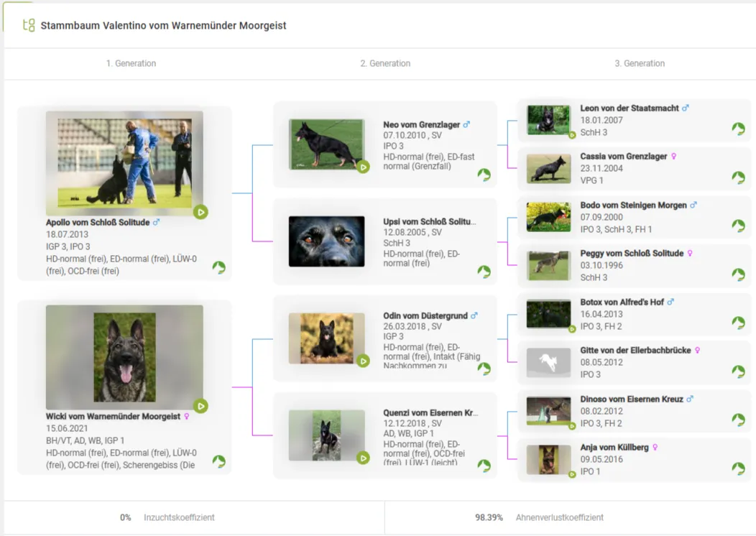The height and width of the screenshot is (536, 756).
Task: Open Cassia vom Grenzlager name link
Action: pyautogui.click(x=623, y=157)
